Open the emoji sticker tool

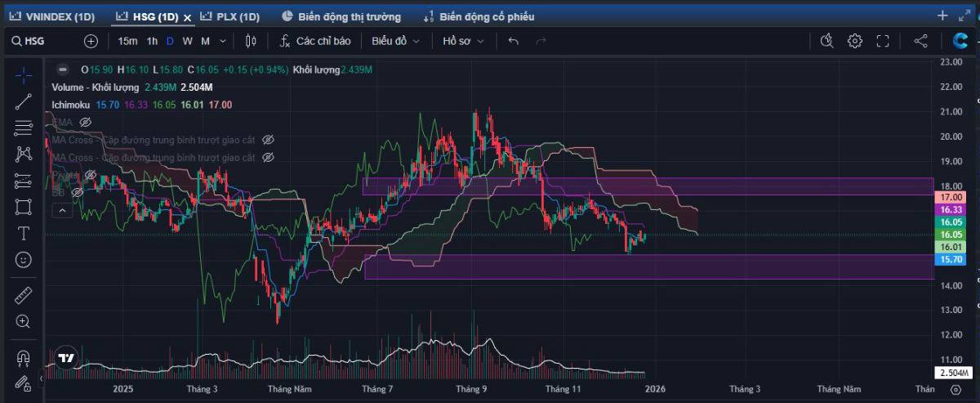[24, 259]
